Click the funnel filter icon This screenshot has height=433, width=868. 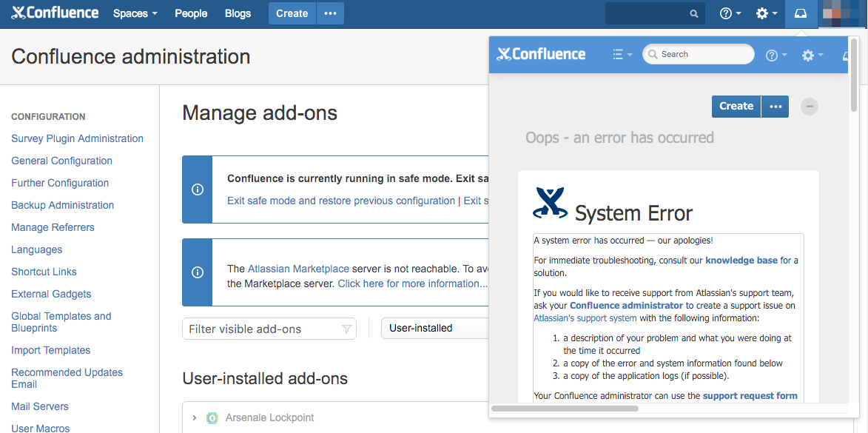[346, 329]
